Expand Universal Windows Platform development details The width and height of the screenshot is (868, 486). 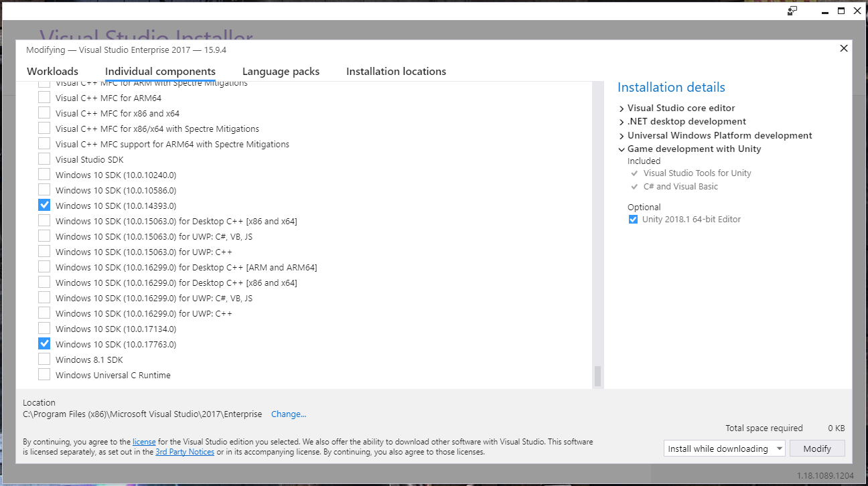coord(622,135)
